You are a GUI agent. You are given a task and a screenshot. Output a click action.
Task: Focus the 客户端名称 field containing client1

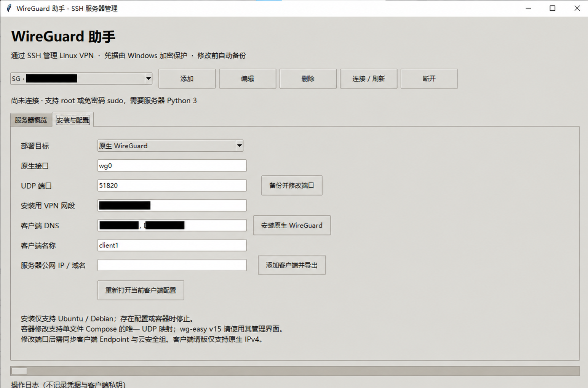(172, 245)
